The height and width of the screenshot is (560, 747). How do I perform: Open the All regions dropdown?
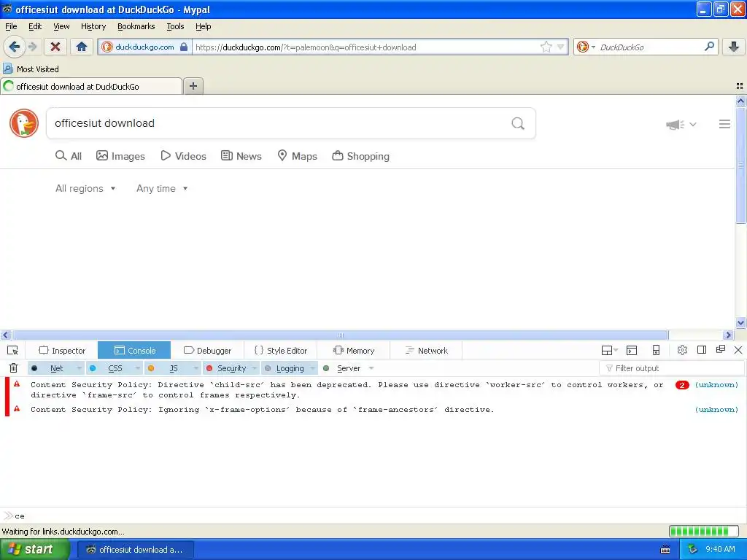pyautogui.click(x=85, y=189)
